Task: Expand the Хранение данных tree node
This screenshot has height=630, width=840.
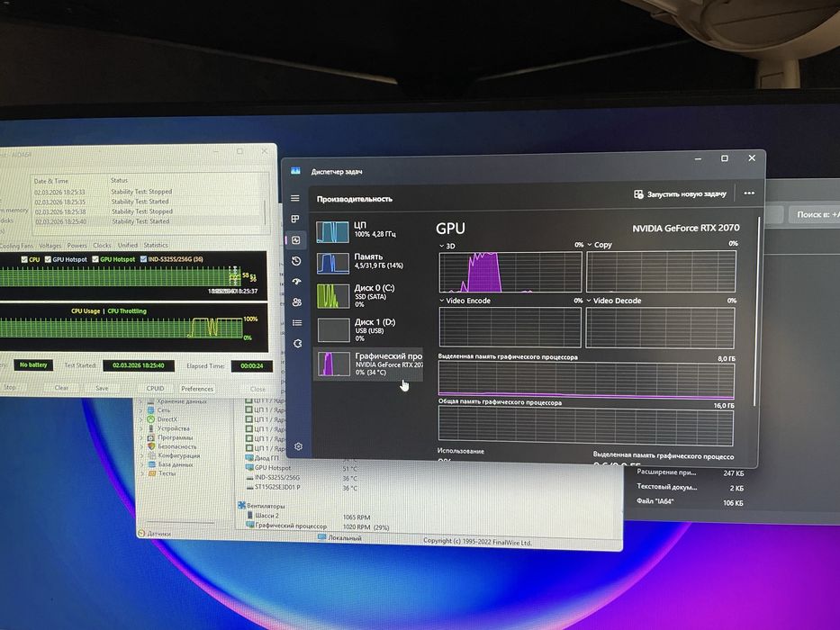Action: 141,401
